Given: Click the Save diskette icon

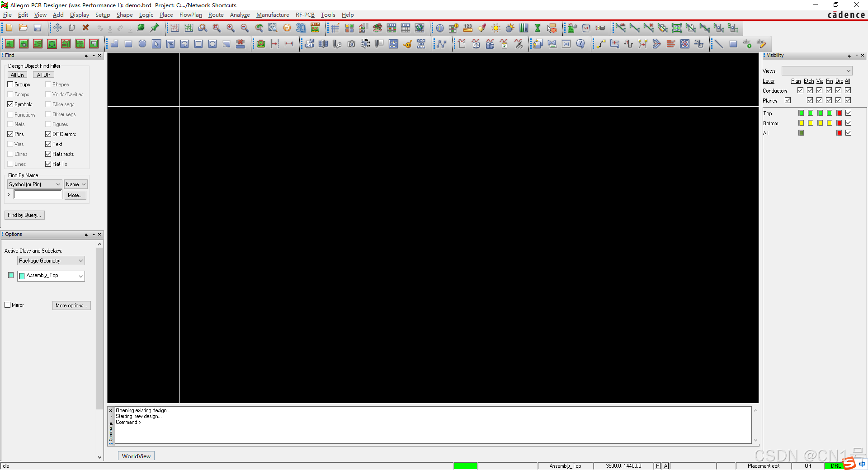Looking at the screenshot, I should click(x=38, y=28).
